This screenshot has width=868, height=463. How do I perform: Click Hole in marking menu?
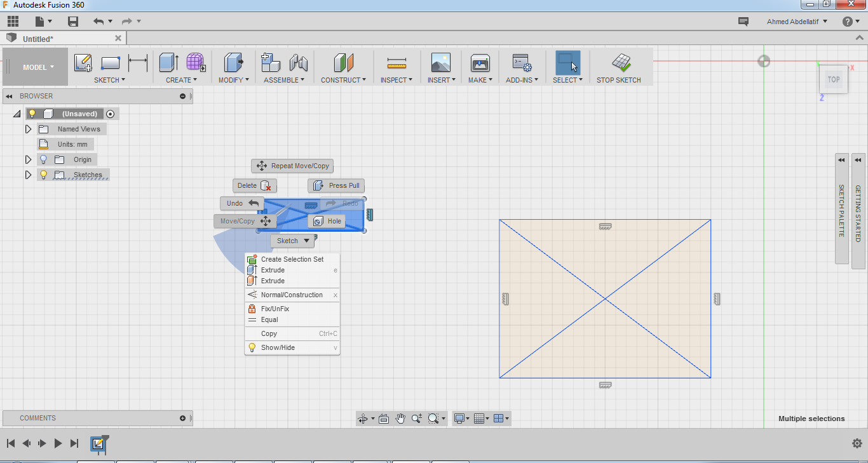click(x=327, y=221)
